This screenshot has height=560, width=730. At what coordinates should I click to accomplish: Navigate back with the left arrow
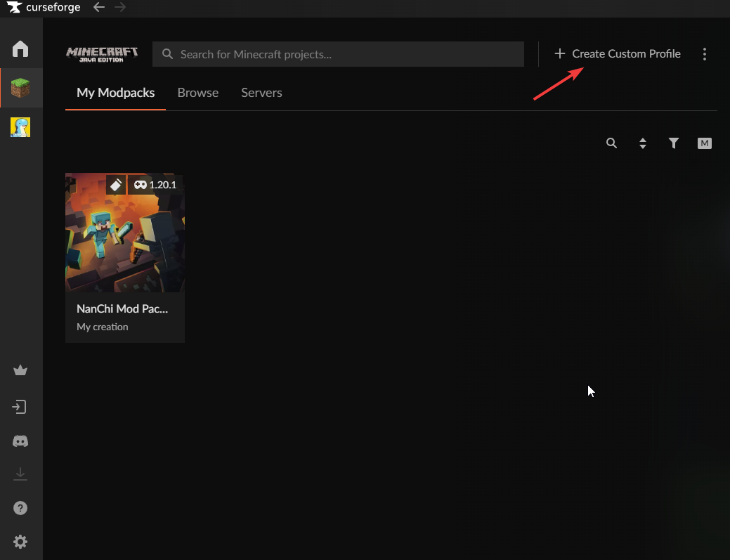click(99, 8)
